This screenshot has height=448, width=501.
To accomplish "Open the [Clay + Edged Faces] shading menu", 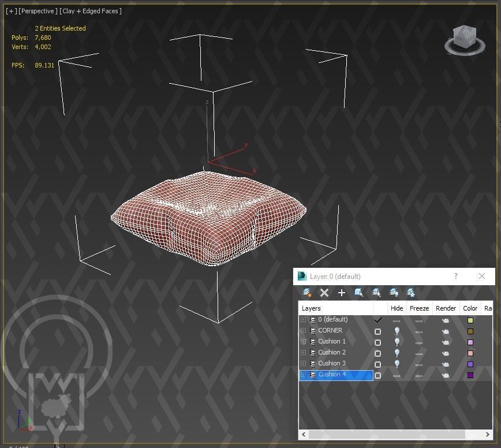I will [x=91, y=11].
